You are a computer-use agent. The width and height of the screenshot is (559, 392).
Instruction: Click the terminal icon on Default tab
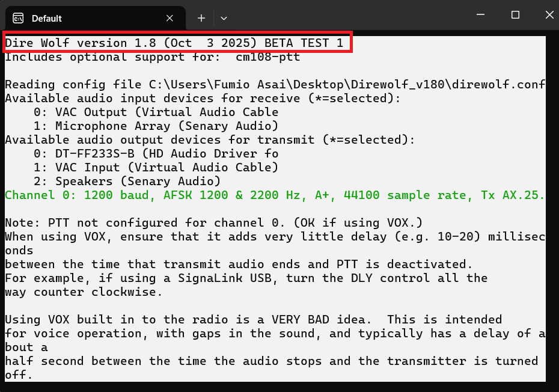18,18
